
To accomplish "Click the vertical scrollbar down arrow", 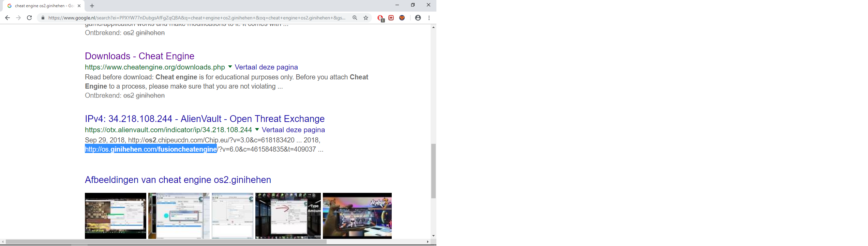I will coord(433,236).
